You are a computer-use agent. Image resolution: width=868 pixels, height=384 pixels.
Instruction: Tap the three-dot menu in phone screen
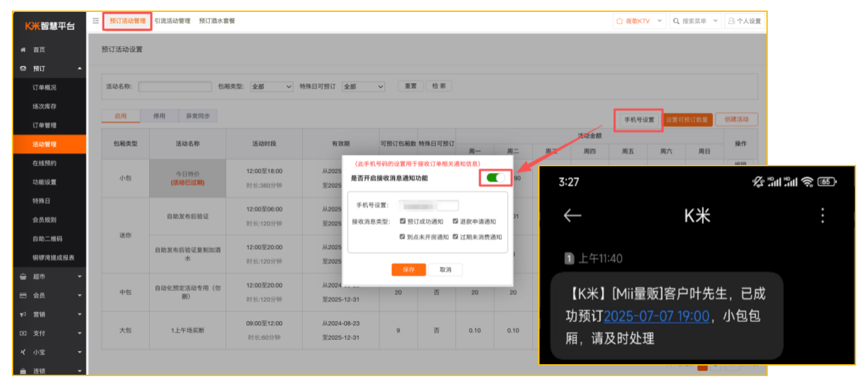tap(822, 216)
